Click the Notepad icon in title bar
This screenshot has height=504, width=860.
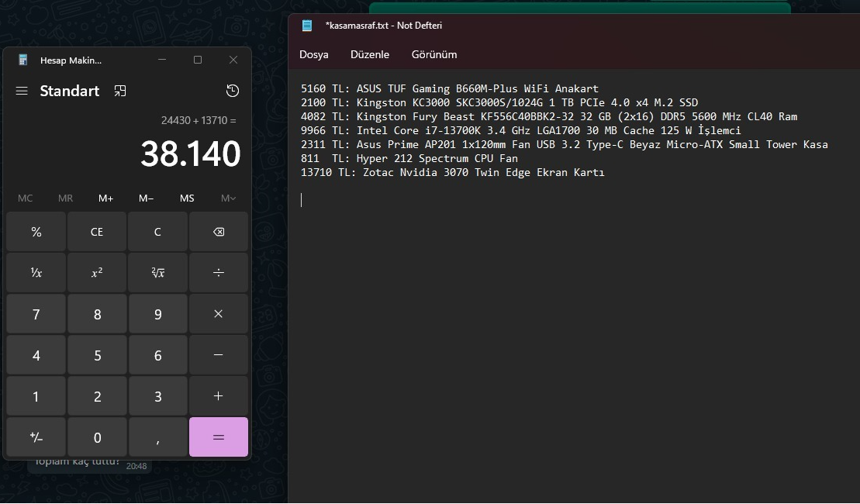point(307,26)
